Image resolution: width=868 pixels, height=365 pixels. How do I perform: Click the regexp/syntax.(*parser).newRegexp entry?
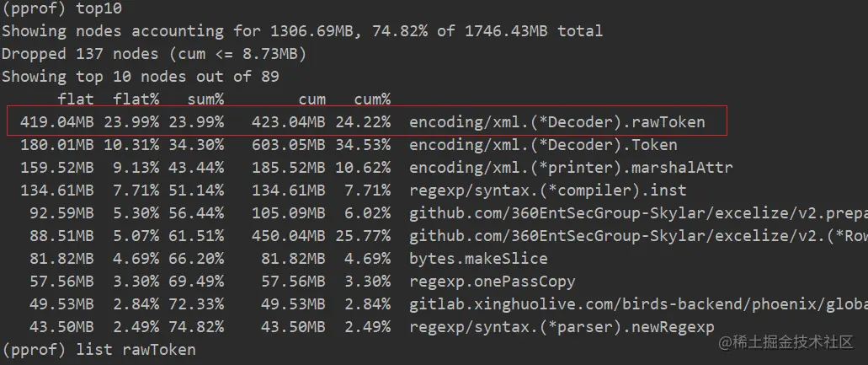pyautogui.click(x=562, y=327)
